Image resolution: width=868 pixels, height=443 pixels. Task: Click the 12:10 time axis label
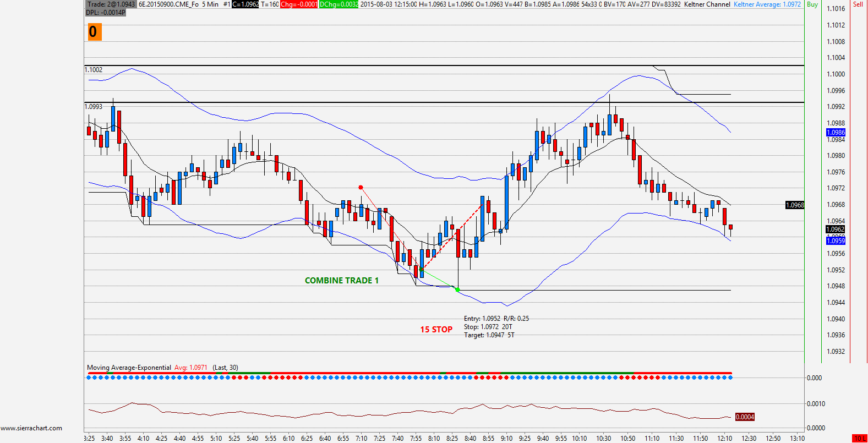tap(725, 439)
